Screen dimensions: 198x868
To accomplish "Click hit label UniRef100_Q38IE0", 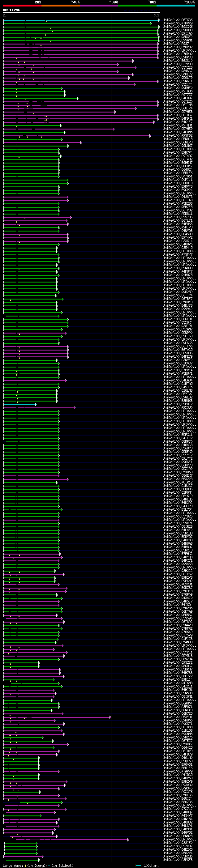I will coord(178,843).
